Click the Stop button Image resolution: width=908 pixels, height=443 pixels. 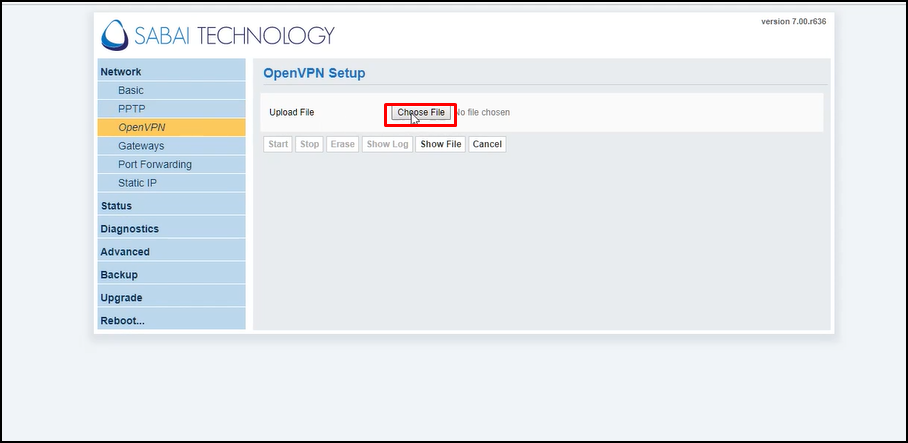coord(310,144)
